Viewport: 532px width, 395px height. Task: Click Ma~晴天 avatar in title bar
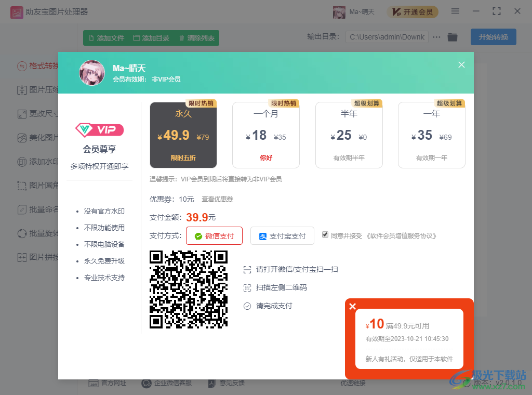click(339, 12)
